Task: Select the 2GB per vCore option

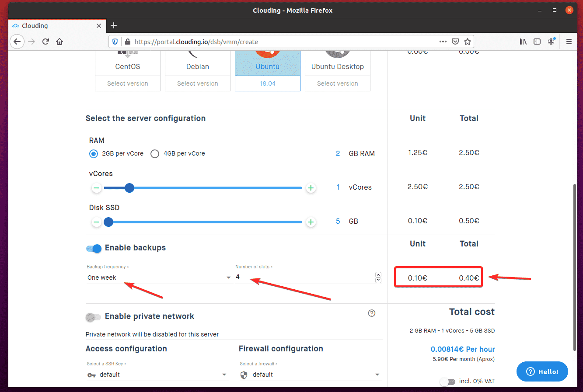Action: (x=94, y=154)
